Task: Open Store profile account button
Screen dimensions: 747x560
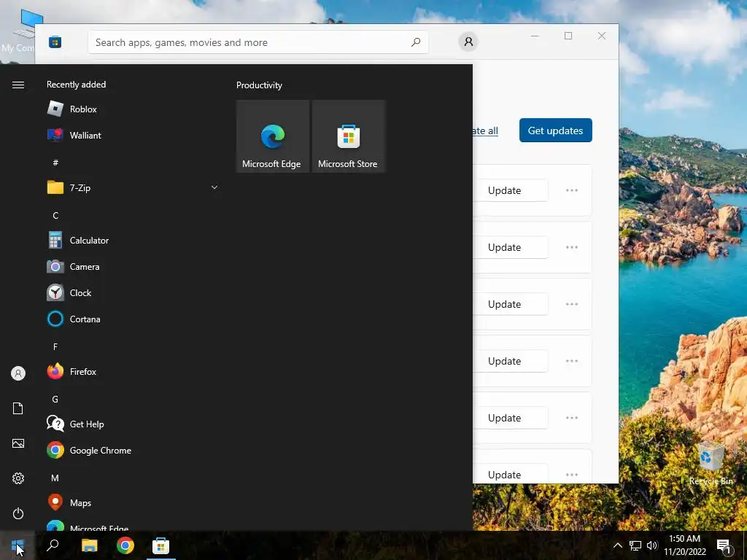Action: 468,42
